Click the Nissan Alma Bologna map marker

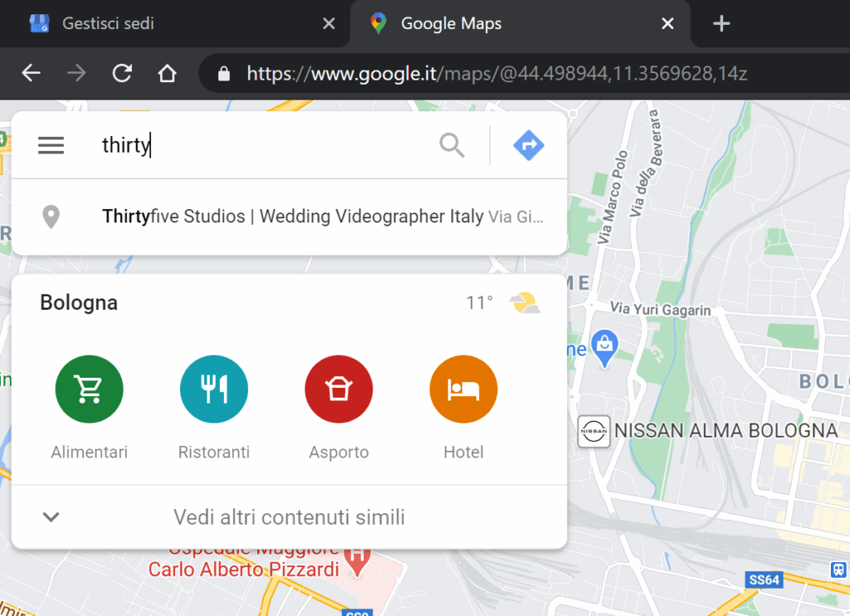point(594,432)
